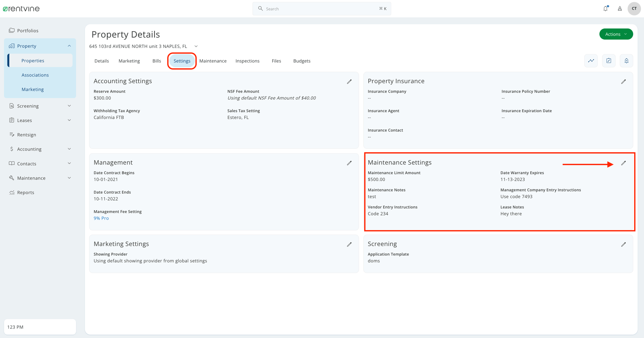Open Reports from the sidebar icon
Image resolution: width=644 pixels, height=338 pixels.
[x=25, y=192]
